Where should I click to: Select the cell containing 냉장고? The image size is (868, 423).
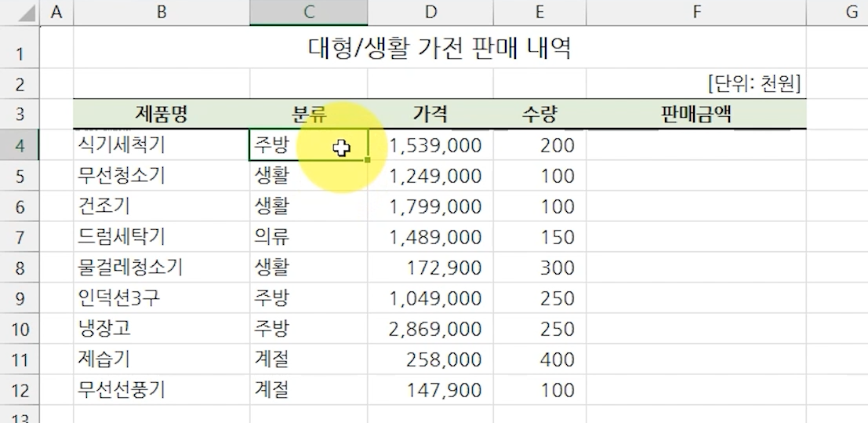tap(161, 329)
